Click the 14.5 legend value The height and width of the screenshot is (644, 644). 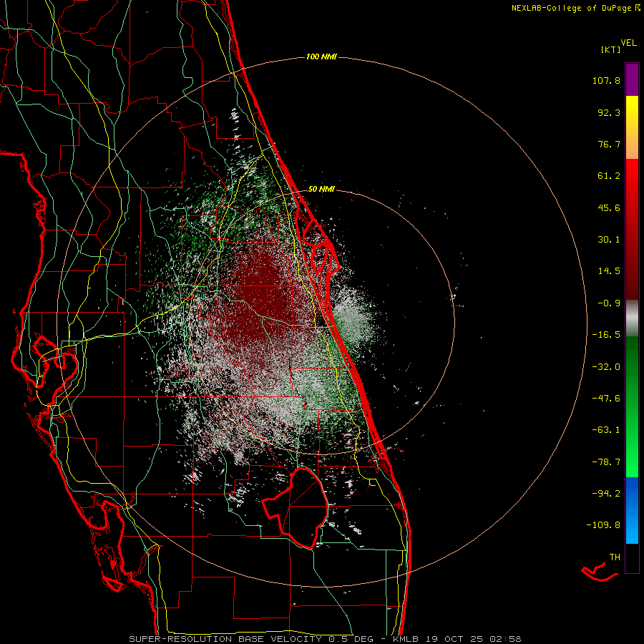pos(609,271)
